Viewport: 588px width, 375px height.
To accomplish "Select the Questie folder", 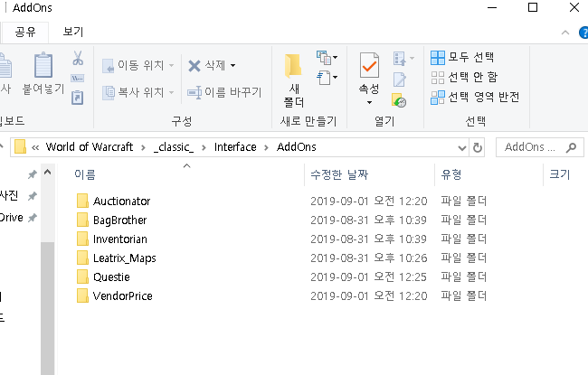I will pos(111,277).
